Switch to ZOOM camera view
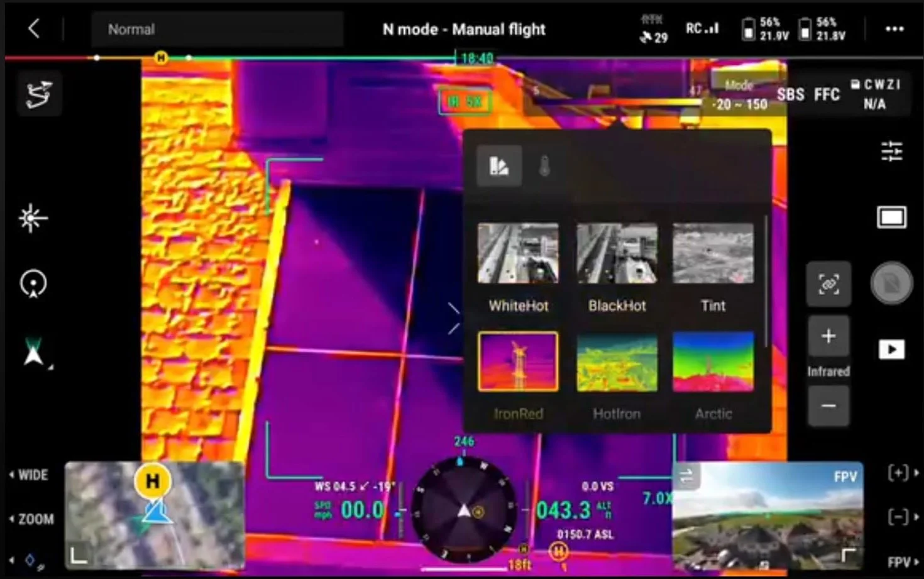The image size is (924, 579). [x=31, y=519]
